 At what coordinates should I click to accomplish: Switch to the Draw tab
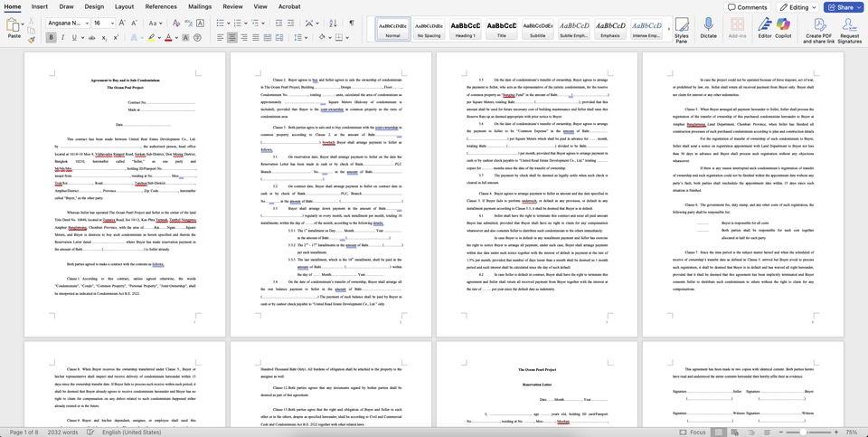point(66,6)
